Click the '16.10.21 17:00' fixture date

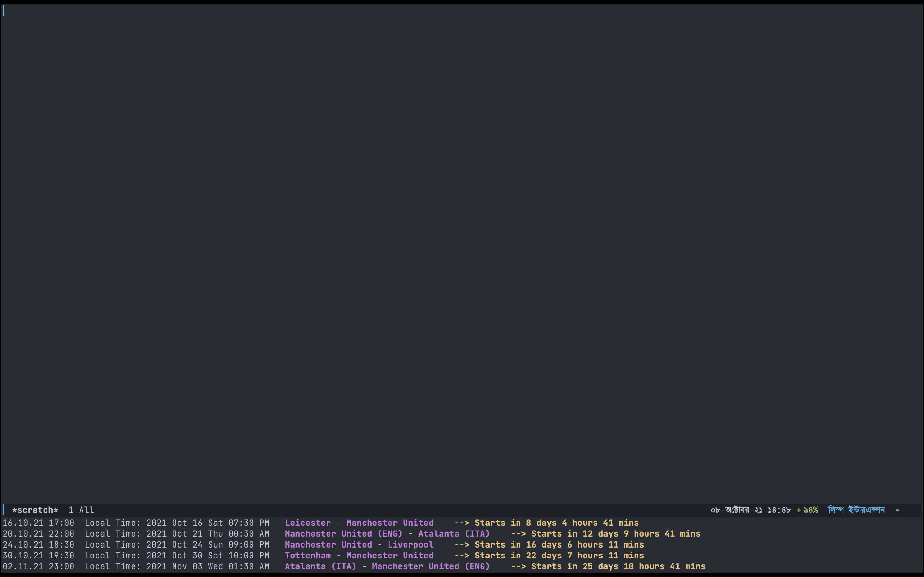point(38,523)
